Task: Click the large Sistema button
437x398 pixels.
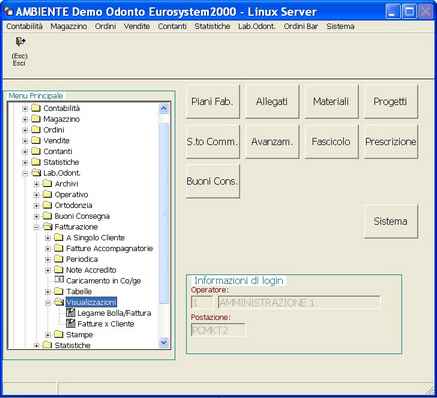Action: [390, 221]
